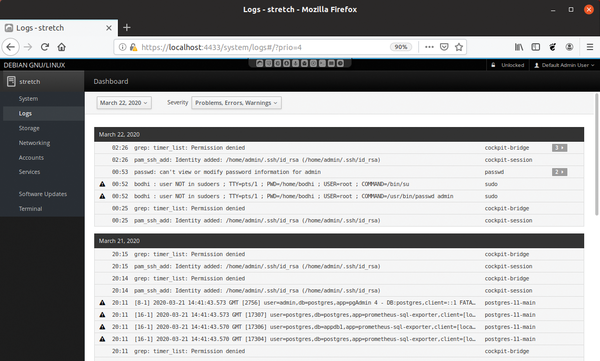Open 20:15 grep timer_list Permission denied entry
Screen dimensions: 600x361
[x=339, y=255]
